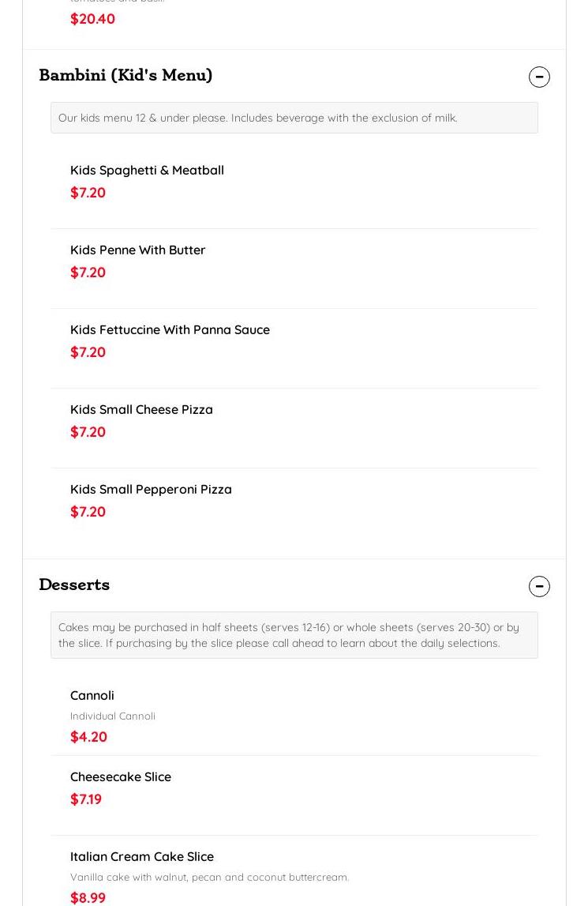
Task: Click the $20.40 price at top
Action: 92,19
